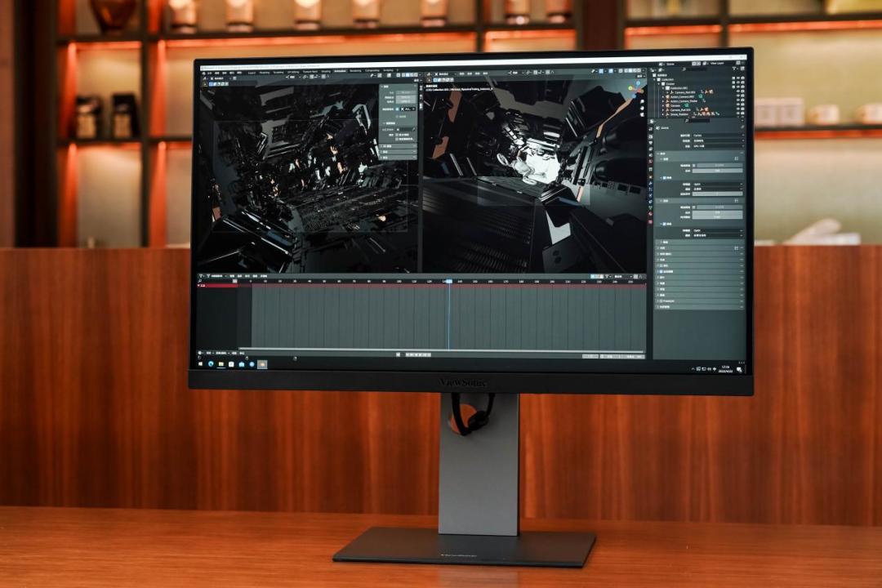This screenshot has width=882, height=588.
Task: Switch to the Compositing workspace tab
Action: pos(372,71)
